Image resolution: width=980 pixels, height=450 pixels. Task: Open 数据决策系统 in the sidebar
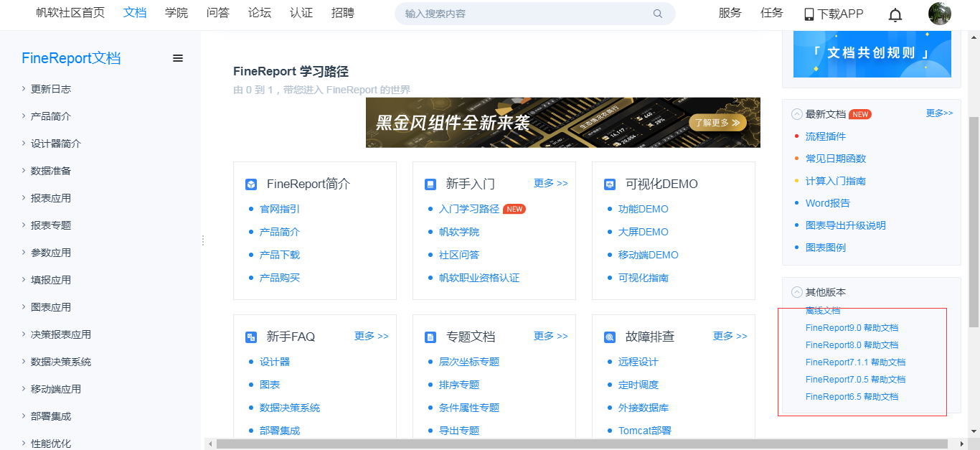pos(60,362)
